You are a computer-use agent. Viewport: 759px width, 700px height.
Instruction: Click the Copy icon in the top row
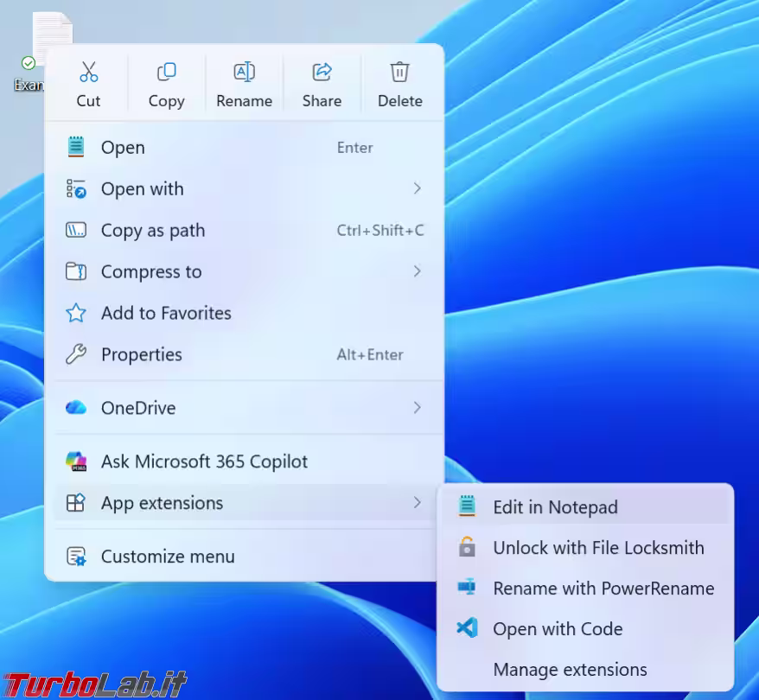(x=167, y=72)
